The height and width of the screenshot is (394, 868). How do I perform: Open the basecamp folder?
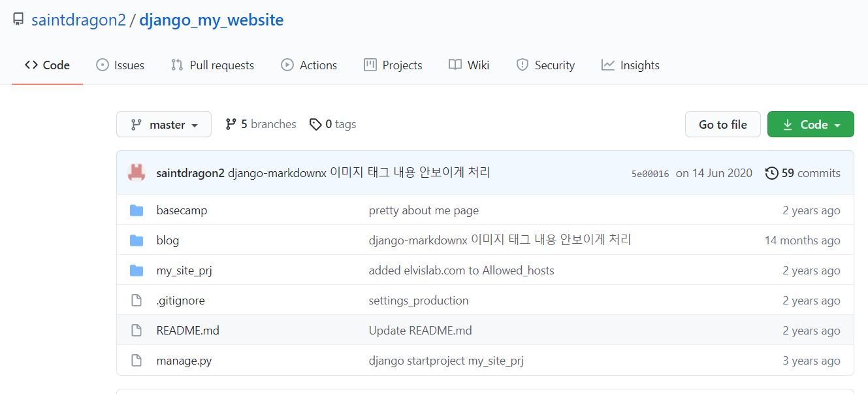point(182,210)
